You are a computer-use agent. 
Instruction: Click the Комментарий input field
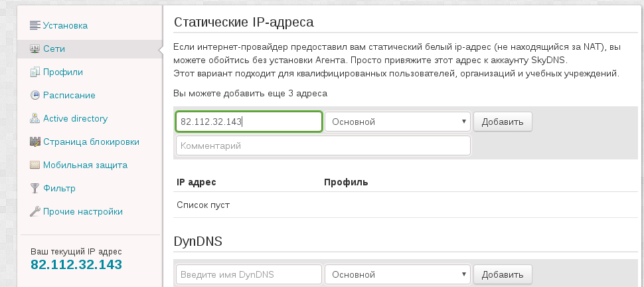(x=323, y=145)
